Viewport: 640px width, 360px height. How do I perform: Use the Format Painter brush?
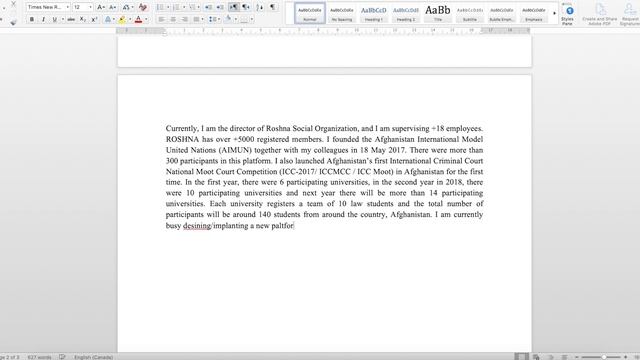coord(13,22)
